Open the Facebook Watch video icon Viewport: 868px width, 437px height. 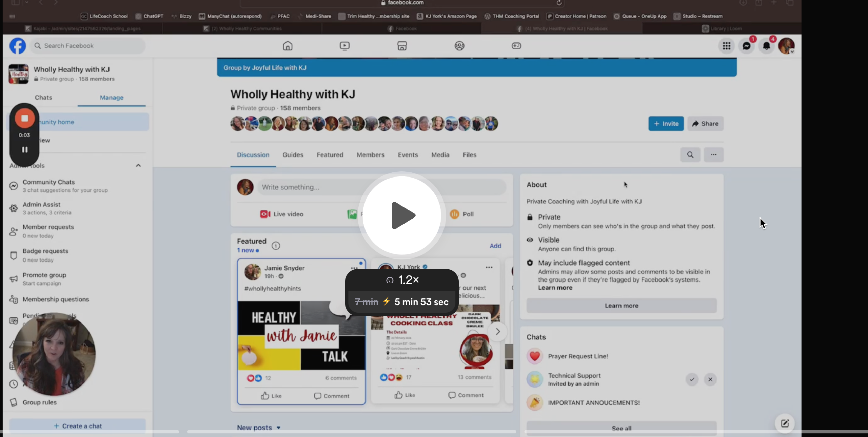pos(344,46)
